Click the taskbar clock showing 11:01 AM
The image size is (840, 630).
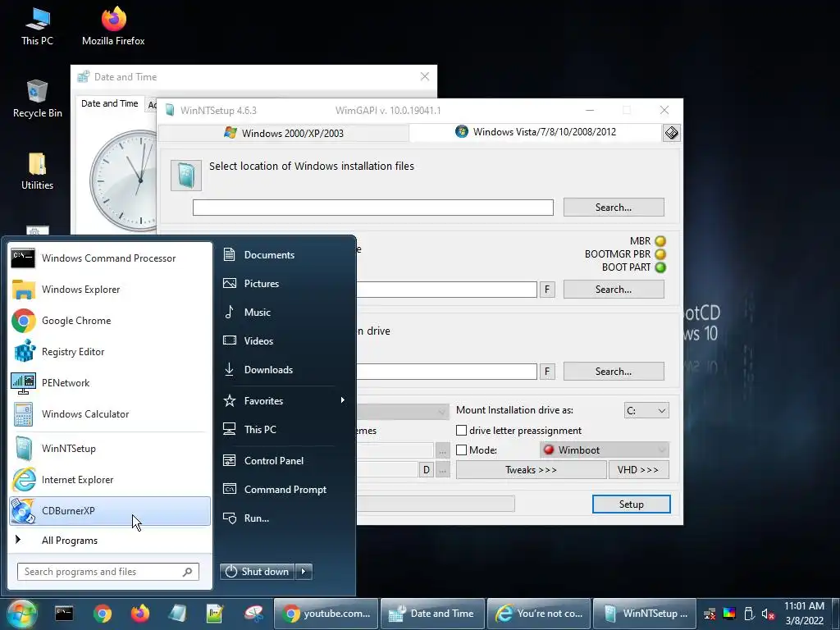(x=804, y=614)
